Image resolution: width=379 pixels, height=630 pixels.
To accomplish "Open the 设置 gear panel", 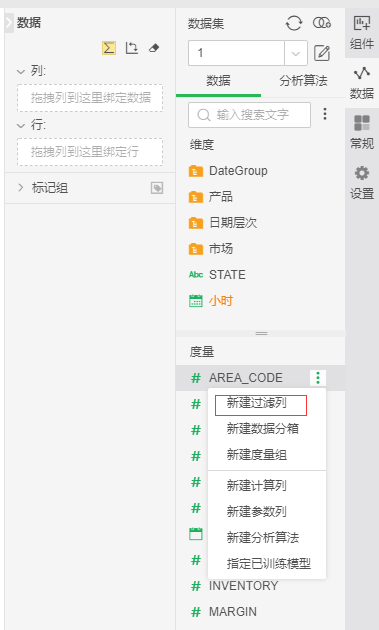I will [362, 183].
